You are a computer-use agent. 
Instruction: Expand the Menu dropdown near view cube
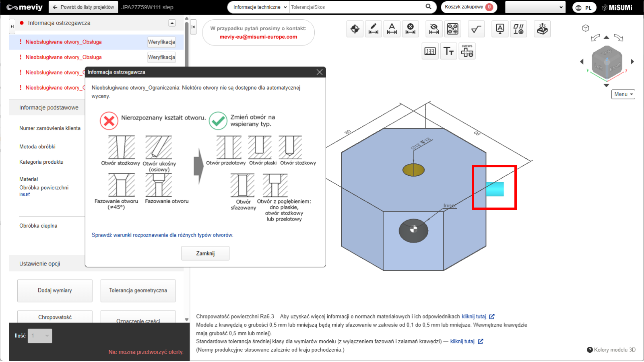pos(623,94)
